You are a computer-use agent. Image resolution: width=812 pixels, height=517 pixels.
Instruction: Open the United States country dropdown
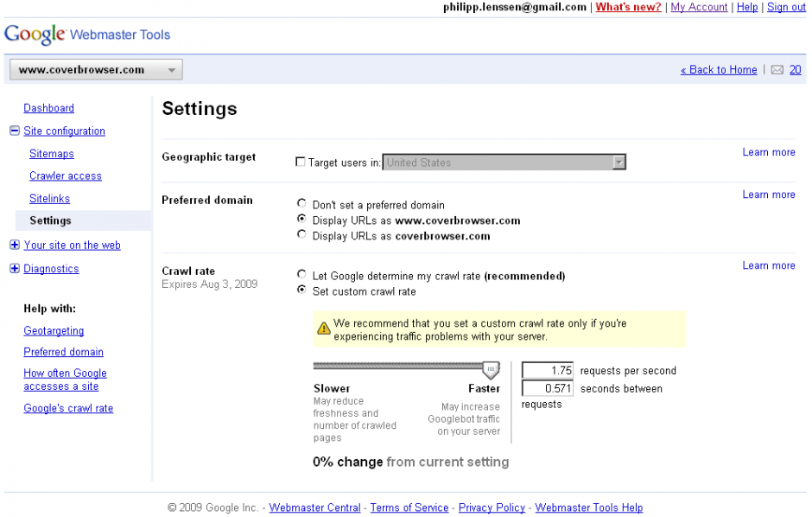point(504,163)
